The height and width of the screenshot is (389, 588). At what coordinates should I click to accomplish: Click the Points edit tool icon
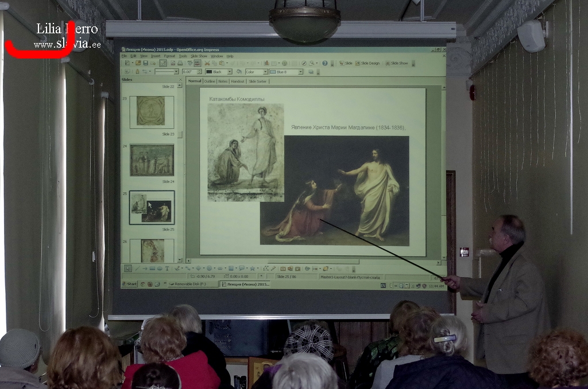(x=265, y=269)
